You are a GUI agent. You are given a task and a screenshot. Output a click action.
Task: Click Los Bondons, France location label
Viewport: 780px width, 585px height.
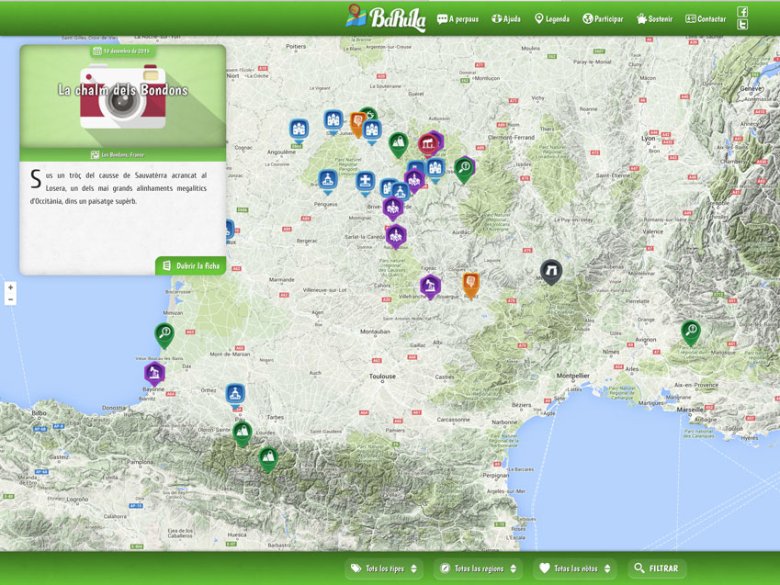pos(117,155)
